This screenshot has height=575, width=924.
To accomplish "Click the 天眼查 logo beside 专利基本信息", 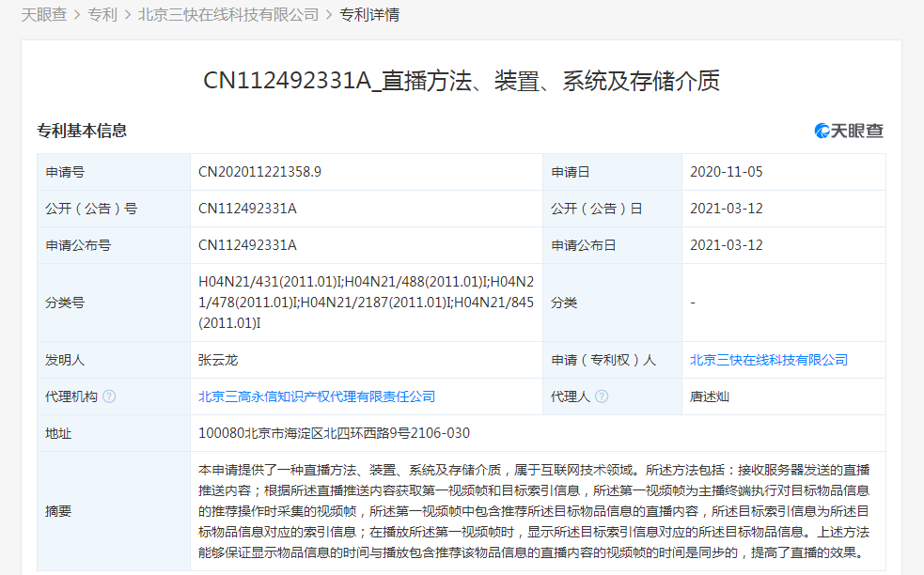I will (x=849, y=131).
